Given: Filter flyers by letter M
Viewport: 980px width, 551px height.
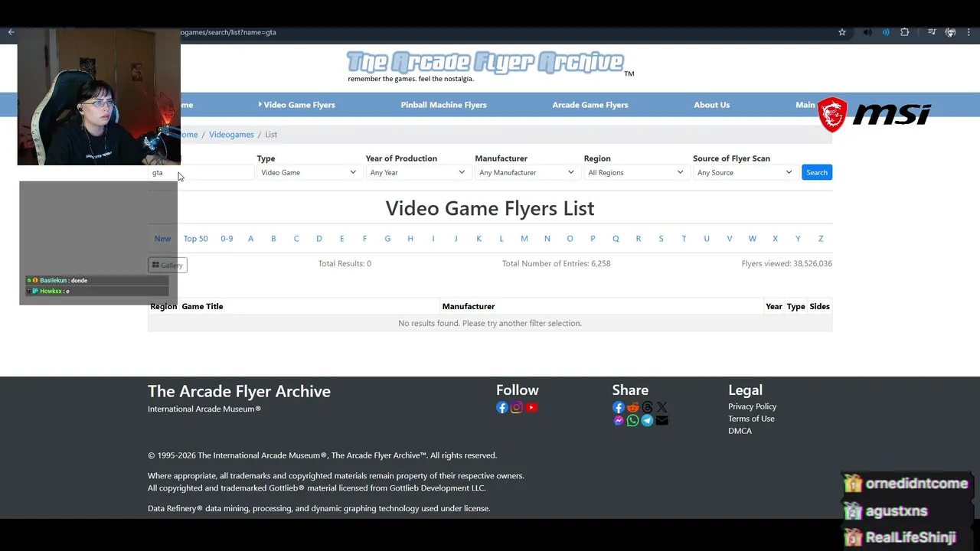Looking at the screenshot, I should point(524,239).
